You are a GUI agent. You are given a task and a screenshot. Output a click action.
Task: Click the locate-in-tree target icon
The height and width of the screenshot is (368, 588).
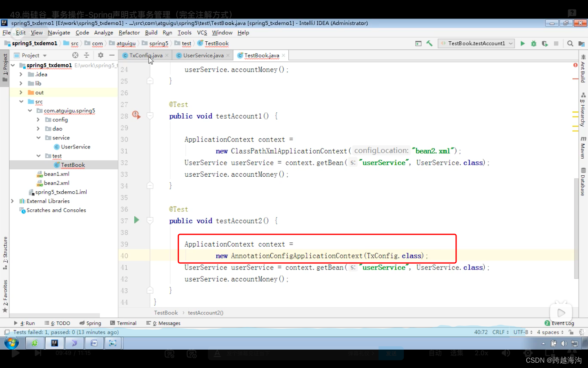coord(75,55)
